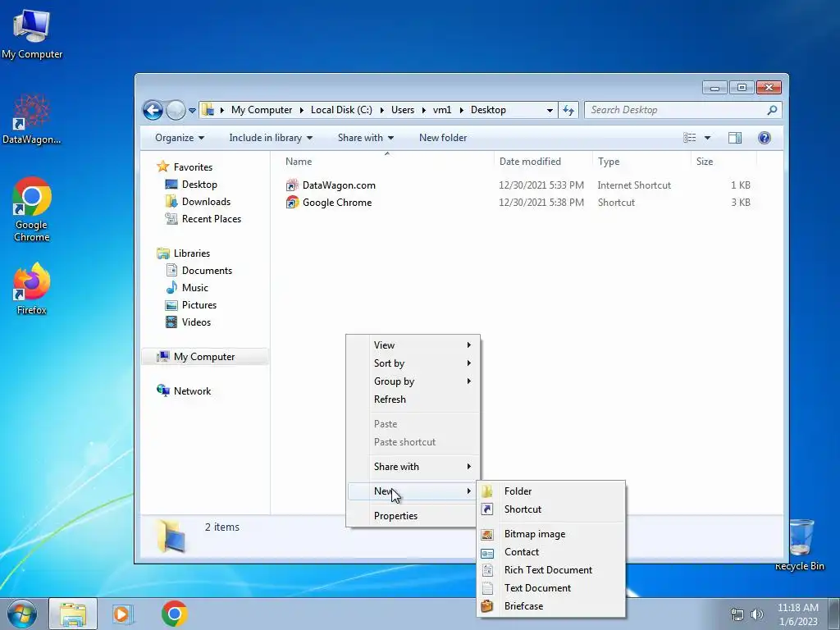Open Chrome from the taskbar
The width and height of the screenshot is (840, 630).
[174, 614]
